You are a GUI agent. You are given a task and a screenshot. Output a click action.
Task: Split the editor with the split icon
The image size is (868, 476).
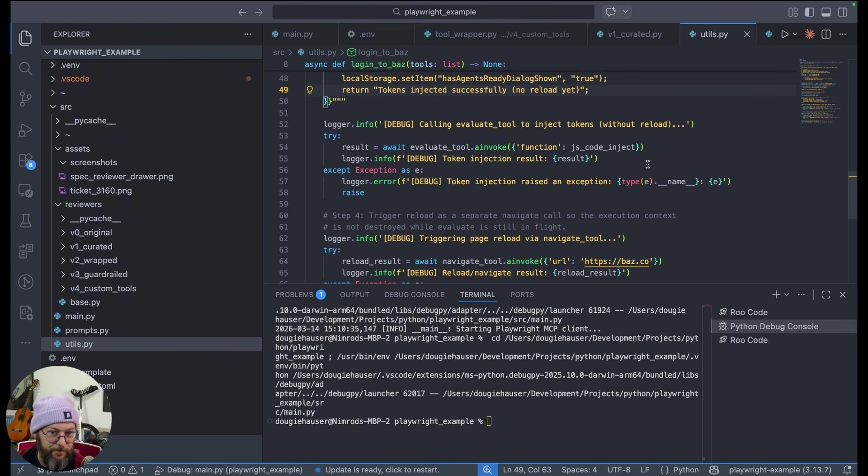[x=826, y=34]
